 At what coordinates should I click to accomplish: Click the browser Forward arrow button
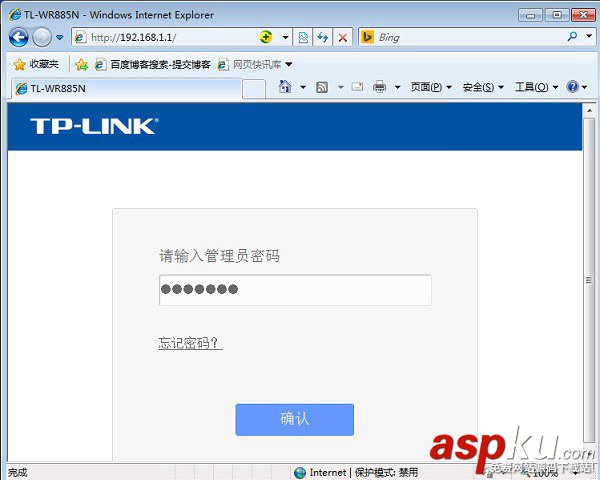(x=42, y=38)
